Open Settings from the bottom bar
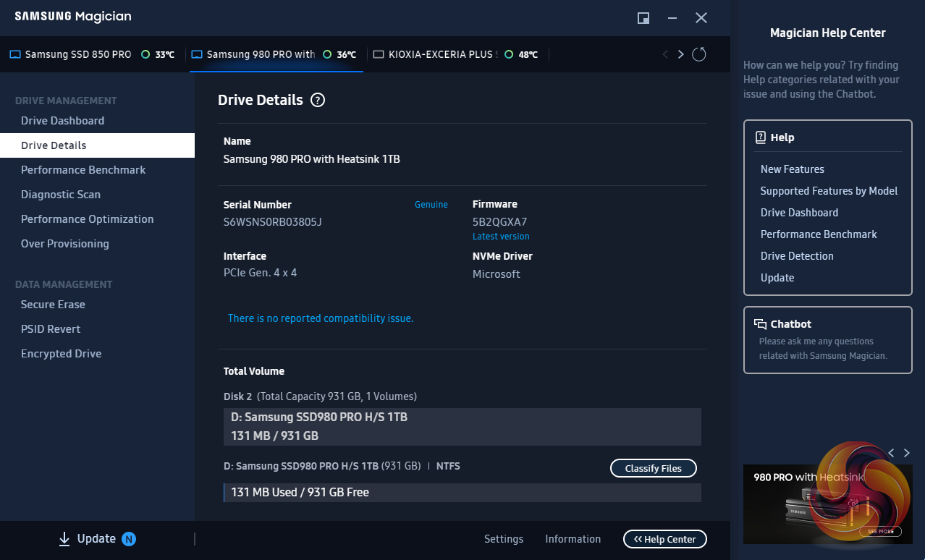The image size is (925, 560). tap(504, 539)
